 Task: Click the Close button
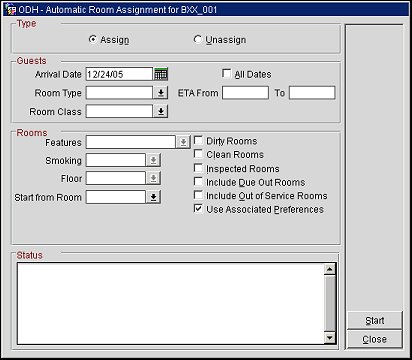tap(375, 339)
